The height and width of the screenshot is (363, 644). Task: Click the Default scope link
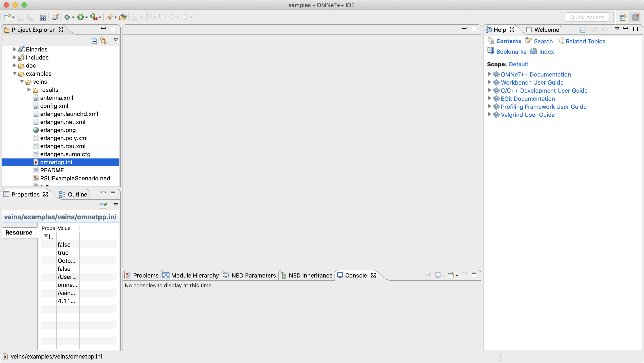click(518, 64)
